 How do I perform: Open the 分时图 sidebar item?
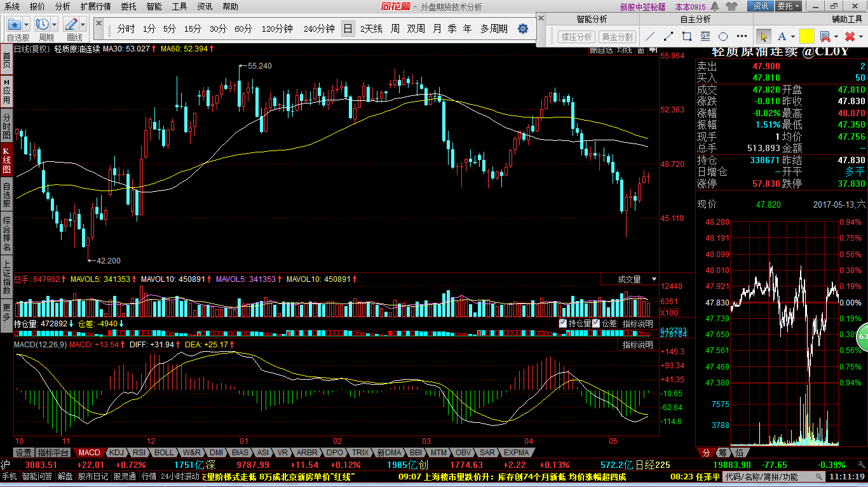[x=6, y=126]
